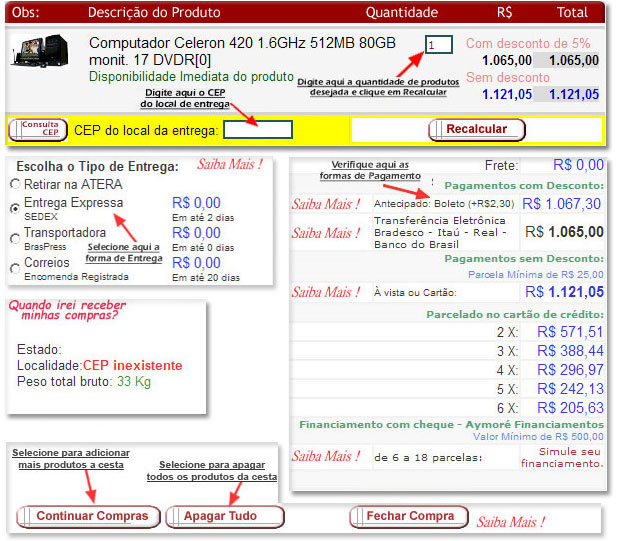This screenshot has height=541, width=617.
Task: Open Saiba Mais link for financing parcelas
Action: coord(326,457)
